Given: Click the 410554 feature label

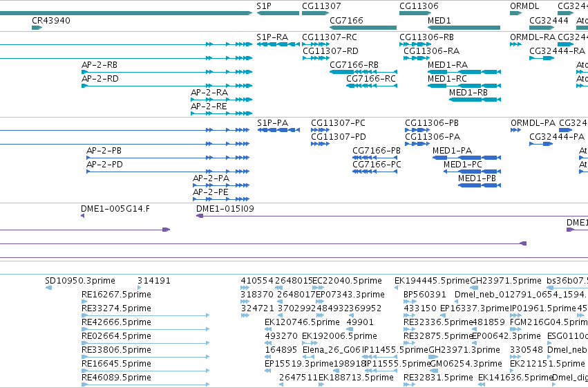Looking at the screenshot, I should tap(257, 280).
